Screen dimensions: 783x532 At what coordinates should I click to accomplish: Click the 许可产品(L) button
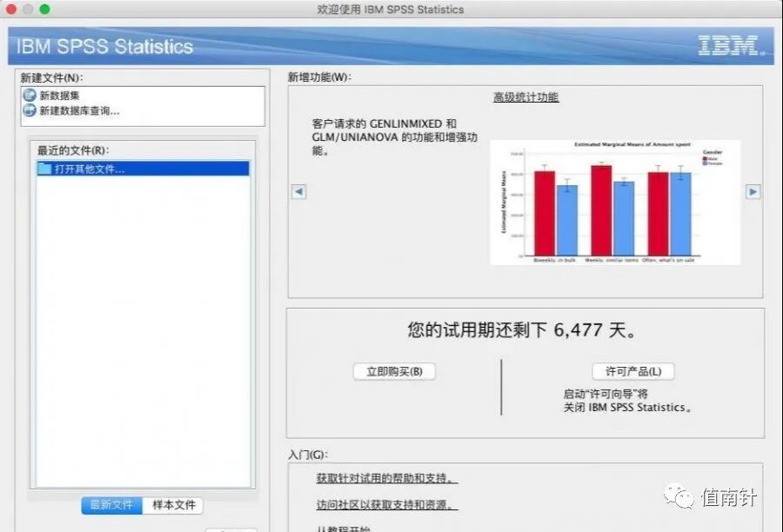633,371
